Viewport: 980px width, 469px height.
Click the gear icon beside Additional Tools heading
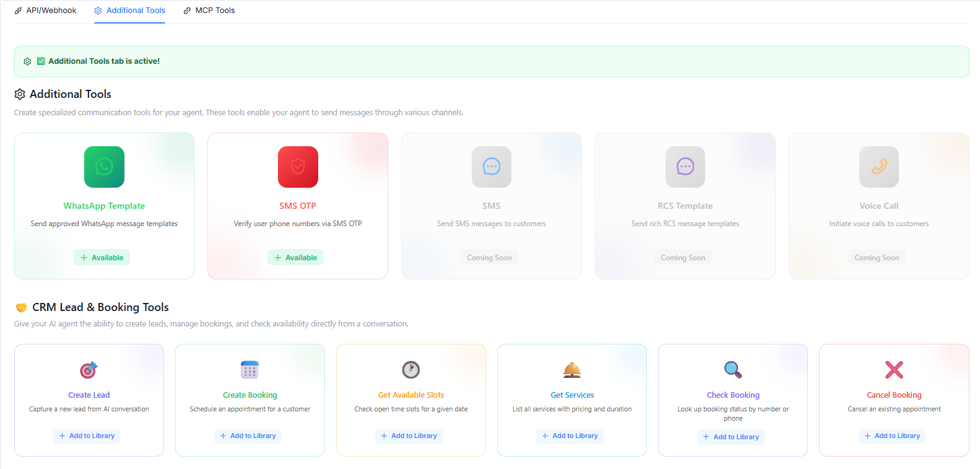[20, 94]
